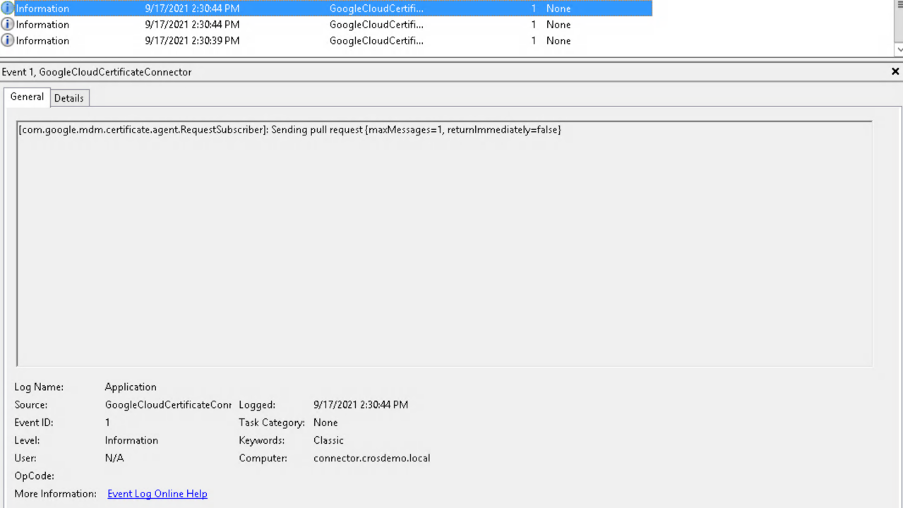Click the Task Category cell of the last event row

[x=558, y=41]
